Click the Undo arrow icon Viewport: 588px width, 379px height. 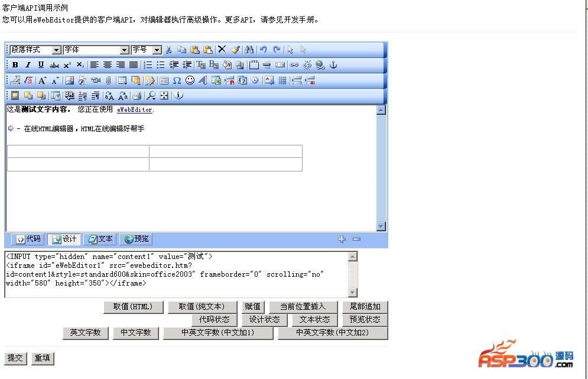[x=263, y=50]
